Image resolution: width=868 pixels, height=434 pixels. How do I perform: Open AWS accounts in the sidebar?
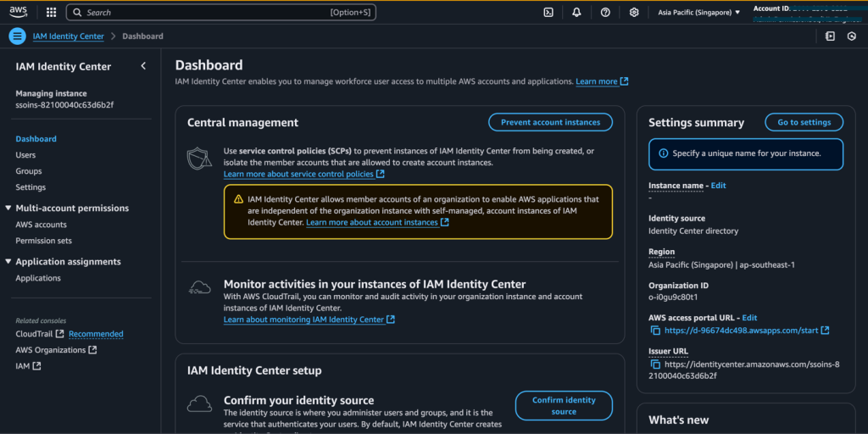pyautogui.click(x=41, y=225)
